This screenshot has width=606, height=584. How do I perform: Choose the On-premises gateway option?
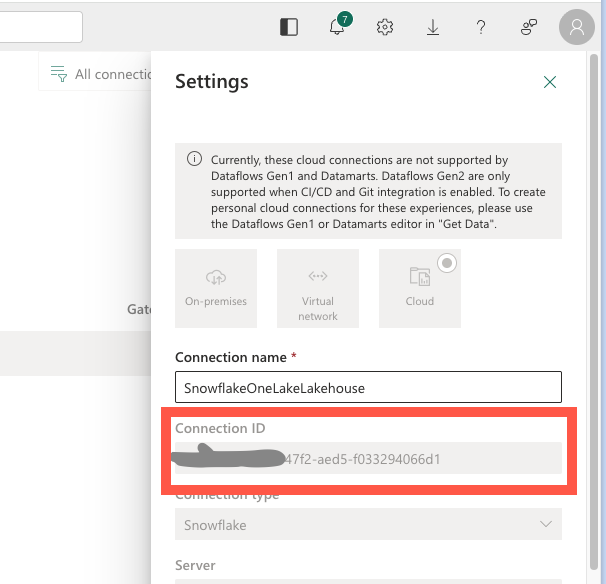[216, 288]
